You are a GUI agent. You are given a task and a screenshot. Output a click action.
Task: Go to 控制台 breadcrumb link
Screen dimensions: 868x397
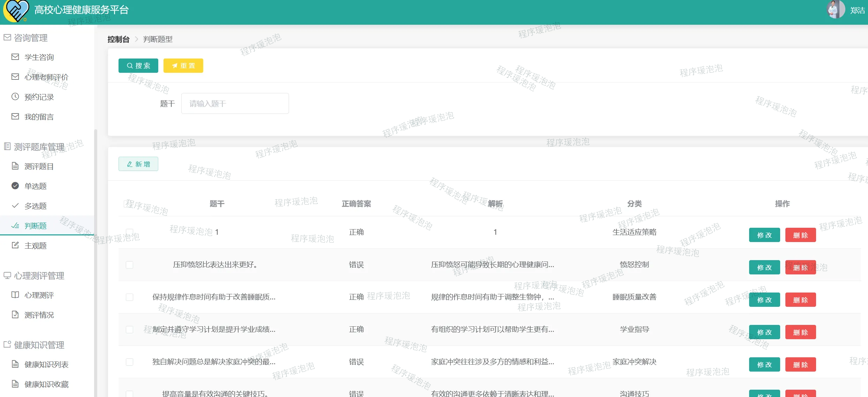(x=118, y=39)
